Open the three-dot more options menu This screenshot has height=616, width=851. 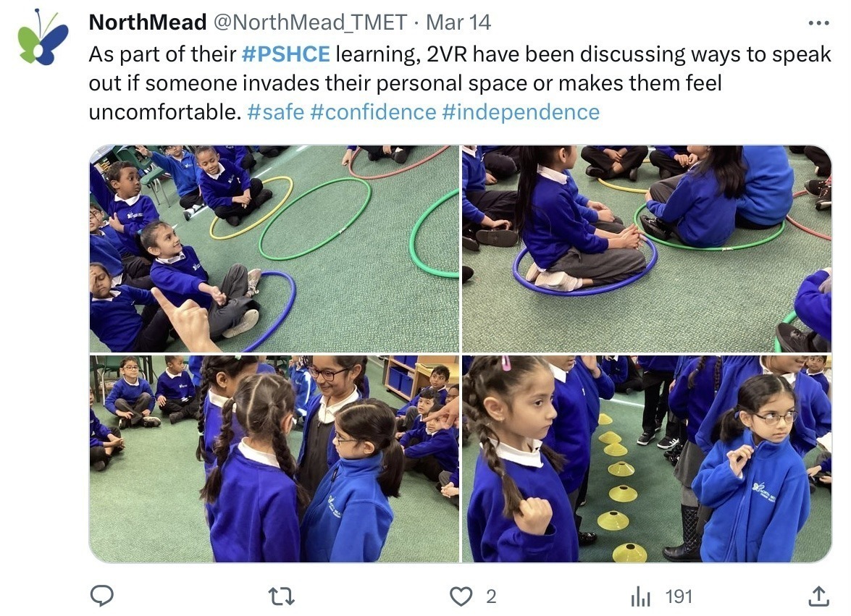[818, 23]
